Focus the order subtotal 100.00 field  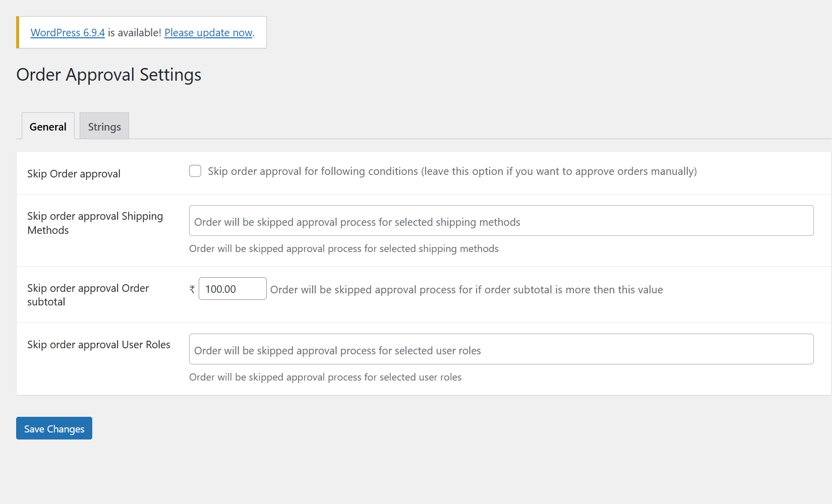(232, 289)
